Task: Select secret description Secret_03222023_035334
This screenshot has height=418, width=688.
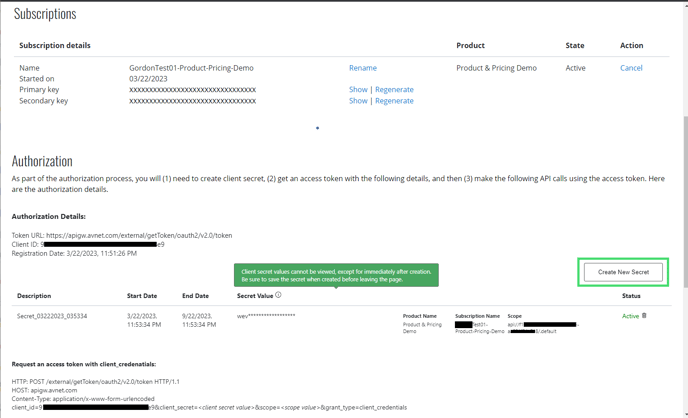Action: (x=52, y=316)
